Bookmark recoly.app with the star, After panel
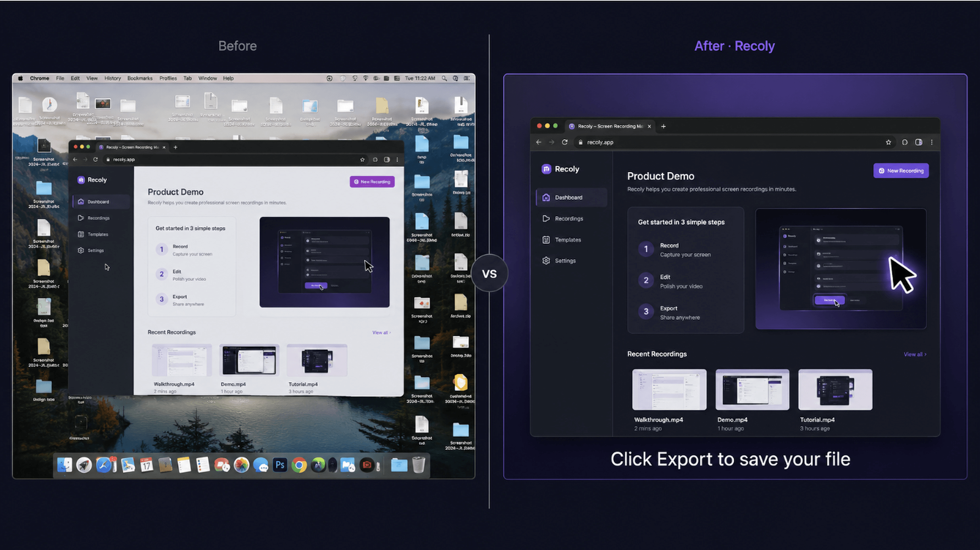This screenshot has height=550, width=980. pyautogui.click(x=888, y=142)
